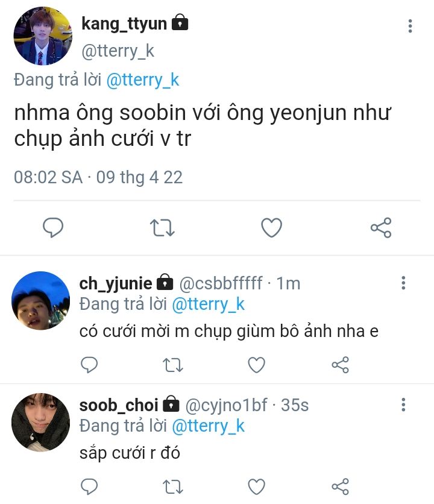Reply to ch_yjunie's comment

point(89,364)
